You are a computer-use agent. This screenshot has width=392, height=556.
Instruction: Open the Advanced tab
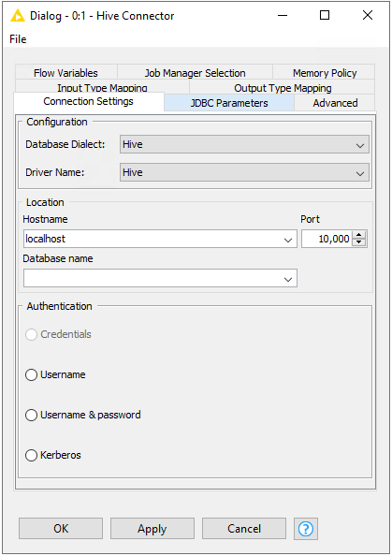(x=335, y=103)
